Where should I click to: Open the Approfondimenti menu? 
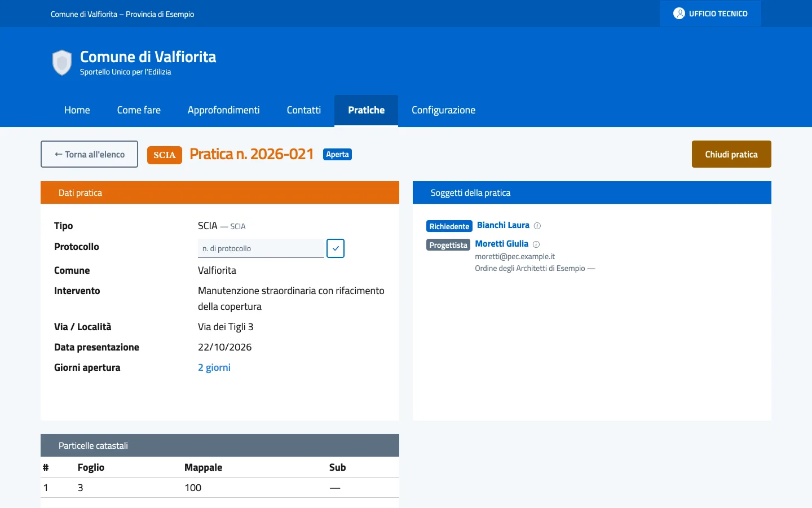224,110
